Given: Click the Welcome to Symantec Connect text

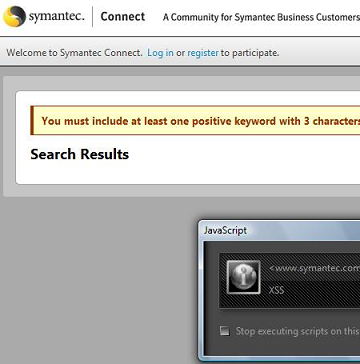Looking at the screenshot, I should pos(74,53).
